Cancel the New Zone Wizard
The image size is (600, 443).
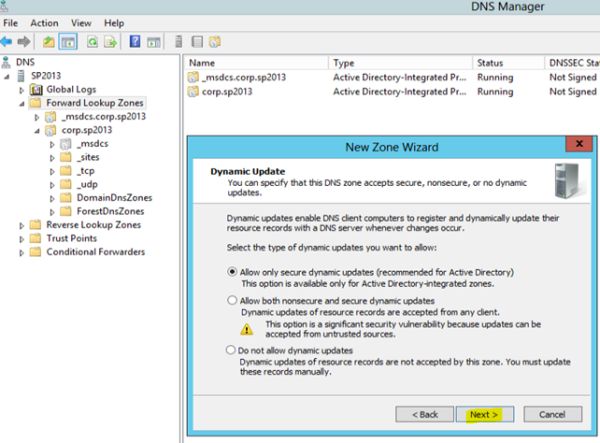click(553, 414)
